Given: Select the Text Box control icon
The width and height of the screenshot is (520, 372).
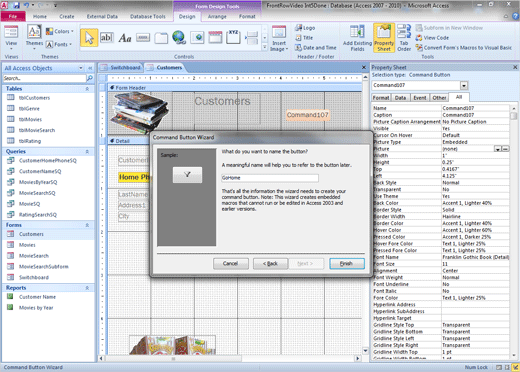Looking at the screenshot, I should coord(107,37).
